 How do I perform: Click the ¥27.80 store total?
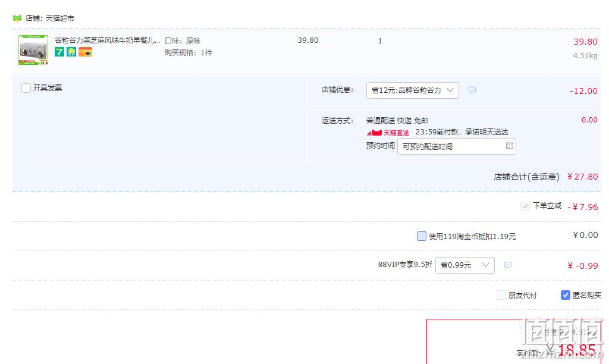[x=583, y=177]
